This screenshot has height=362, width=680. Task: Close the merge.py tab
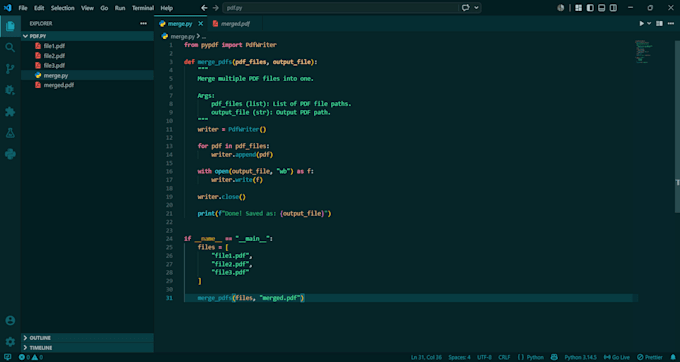[x=200, y=24]
